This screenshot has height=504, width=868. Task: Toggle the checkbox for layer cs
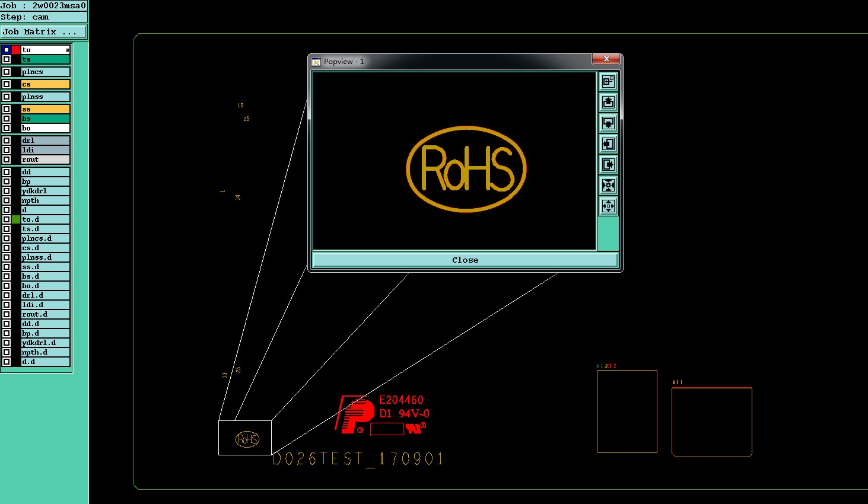[x=7, y=84]
